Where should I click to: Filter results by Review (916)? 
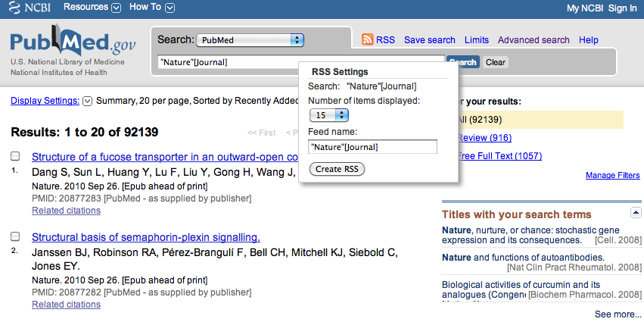click(x=484, y=138)
